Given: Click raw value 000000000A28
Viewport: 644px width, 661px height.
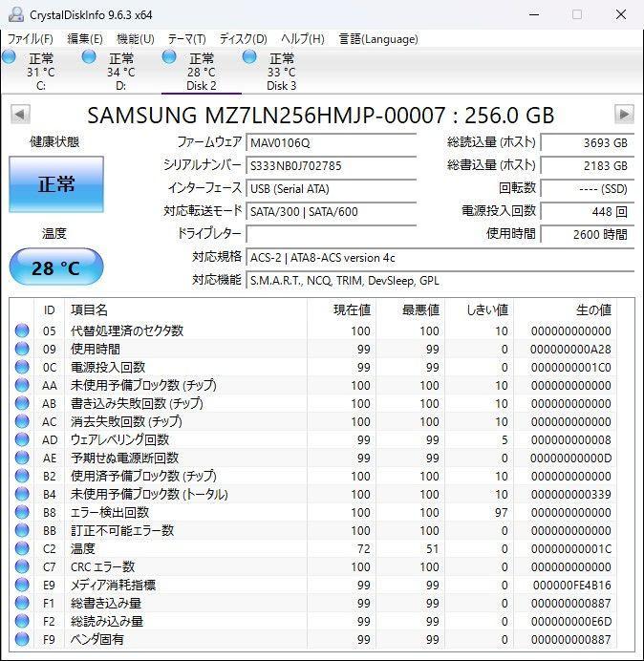Looking at the screenshot, I should [570, 349].
